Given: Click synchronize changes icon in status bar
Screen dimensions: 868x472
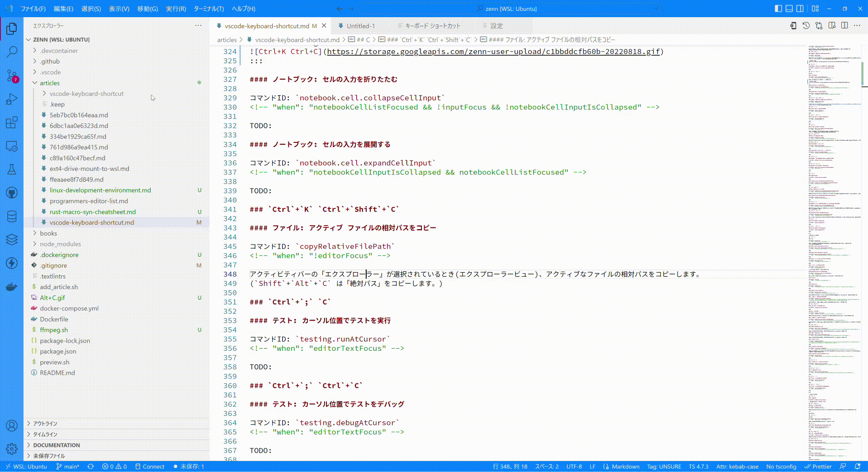Looking at the screenshot, I should pos(91,467).
